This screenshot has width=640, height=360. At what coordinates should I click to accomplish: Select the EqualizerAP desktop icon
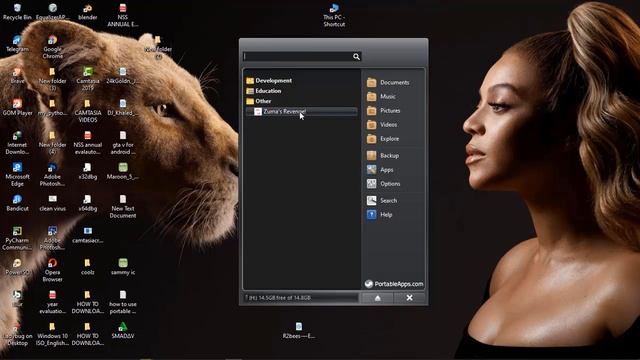pyautogui.click(x=52, y=12)
